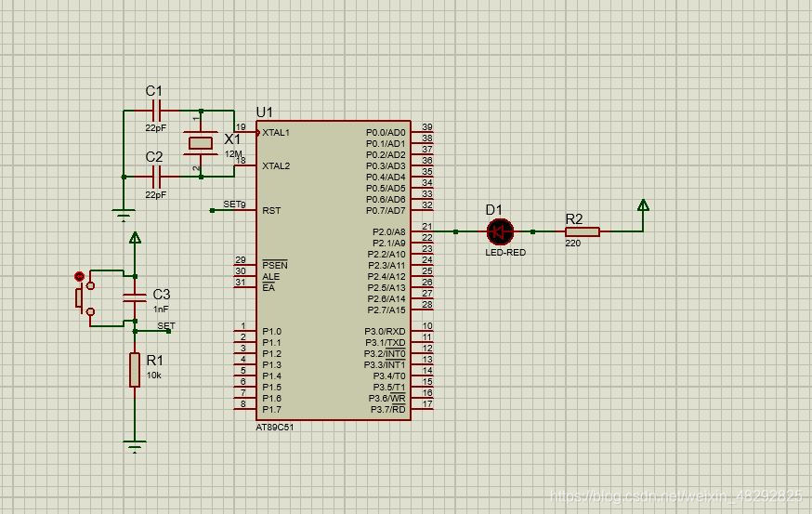
Task: Select the 'AT89C51' part name label
Action: [274, 428]
